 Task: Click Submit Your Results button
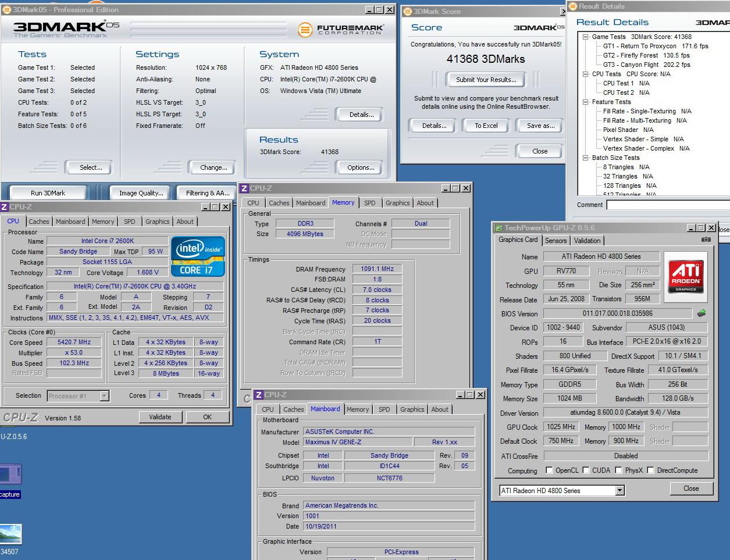486,80
